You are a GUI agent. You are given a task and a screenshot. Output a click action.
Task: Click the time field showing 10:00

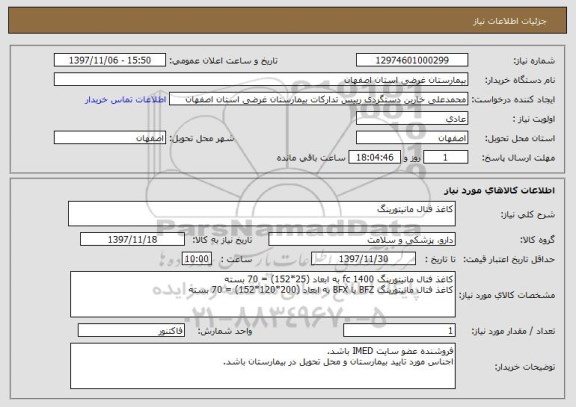pyautogui.click(x=197, y=259)
